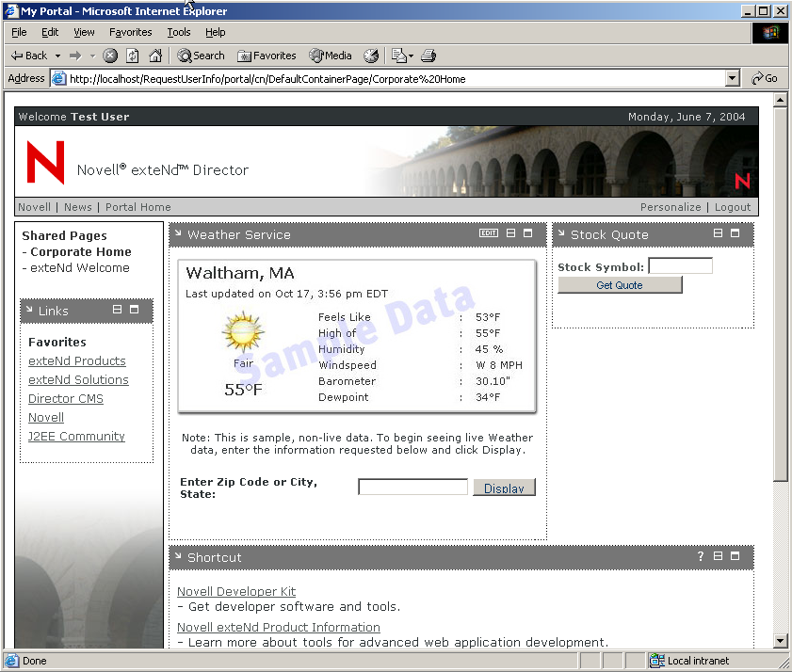
Task: Minimize the Shortcut portlet
Action: (x=718, y=556)
